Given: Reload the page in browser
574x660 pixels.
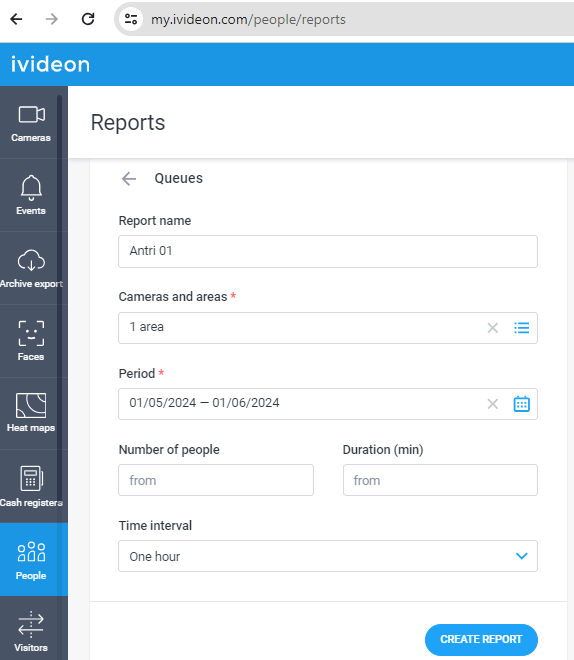Looking at the screenshot, I should (x=88, y=19).
